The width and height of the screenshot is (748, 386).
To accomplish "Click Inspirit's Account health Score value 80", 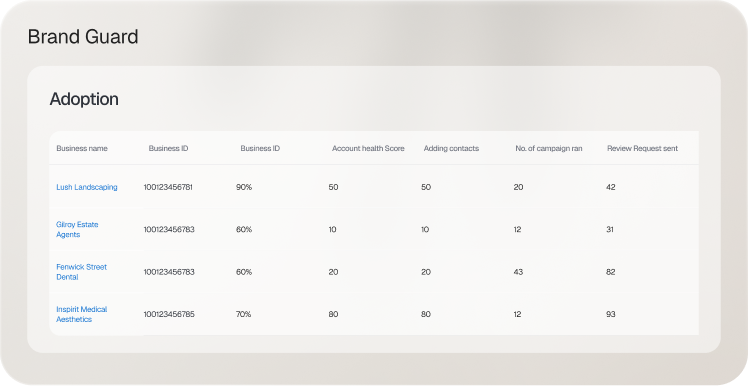I will point(333,314).
